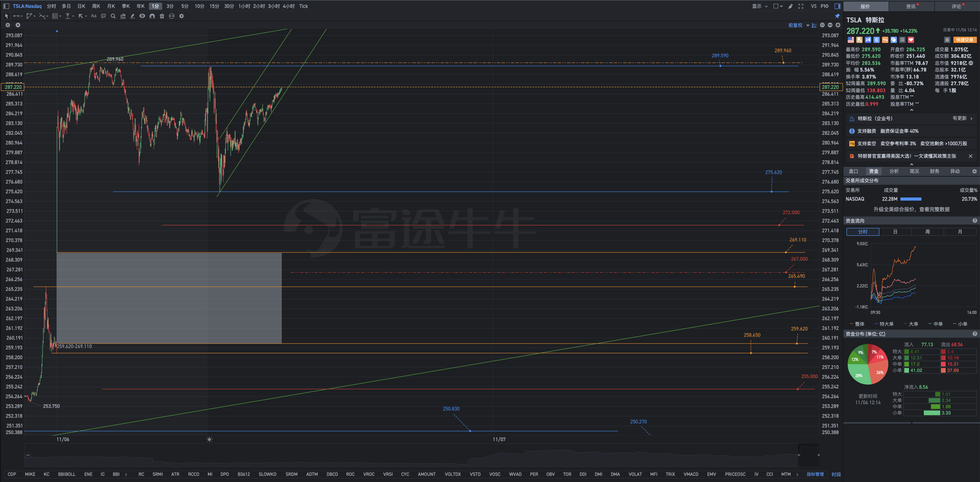Open F10 company info
The width and height of the screenshot is (980, 482).
click(825, 6)
